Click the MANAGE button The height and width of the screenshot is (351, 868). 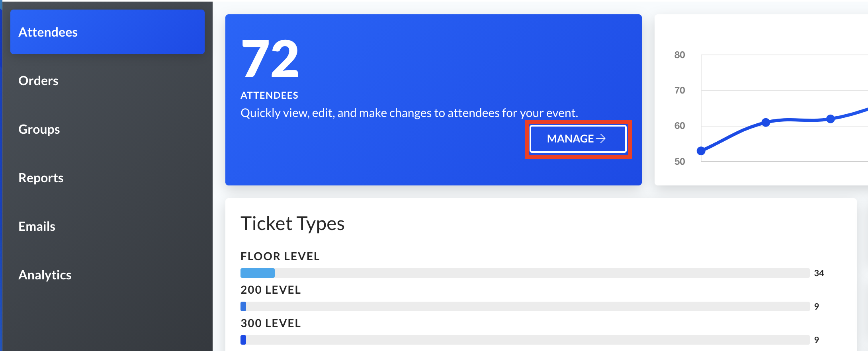tap(578, 138)
